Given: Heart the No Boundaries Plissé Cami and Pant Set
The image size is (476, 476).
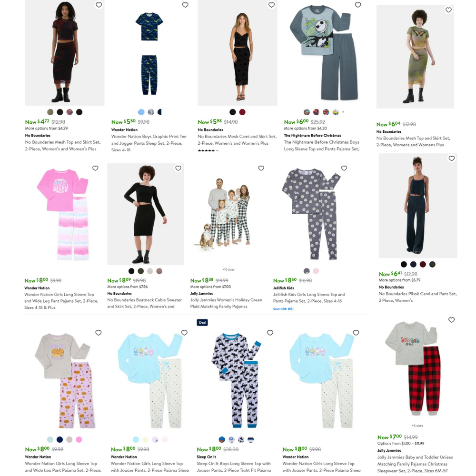Looking at the screenshot, I should (452, 158).
